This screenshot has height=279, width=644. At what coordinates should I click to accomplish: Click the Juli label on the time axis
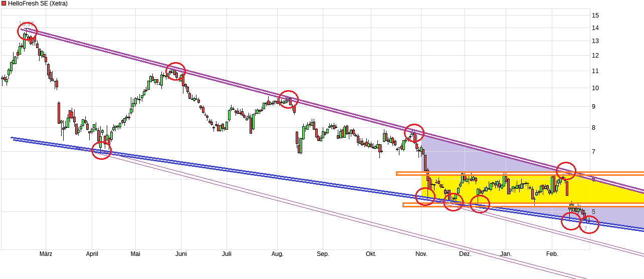pyautogui.click(x=227, y=254)
